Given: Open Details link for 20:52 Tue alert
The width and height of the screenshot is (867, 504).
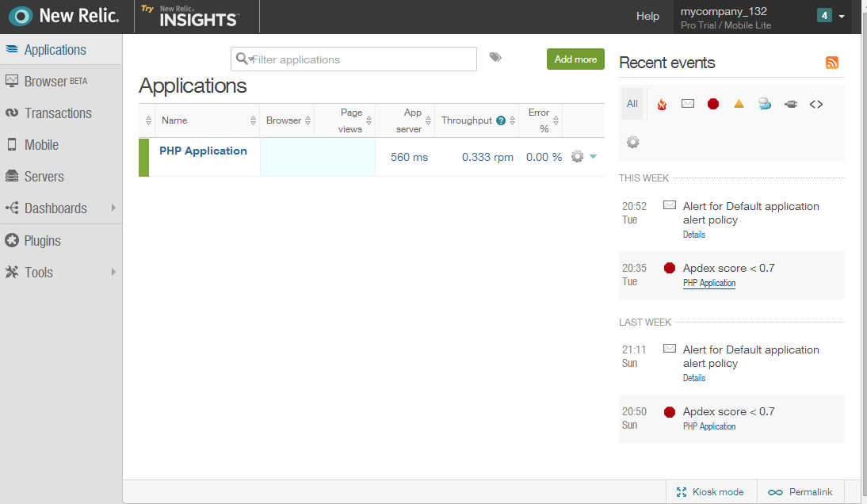Looking at the screenshot, I should point(694,235).
